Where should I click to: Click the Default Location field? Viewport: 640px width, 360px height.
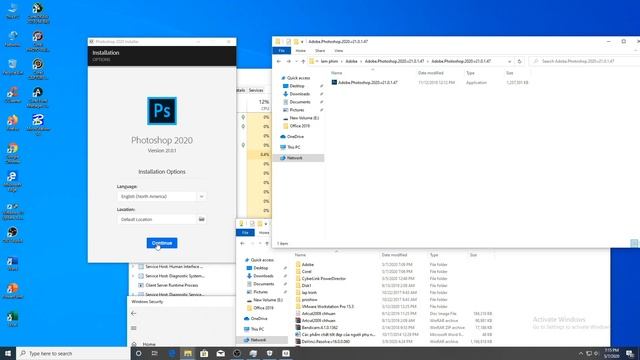pos(157,219)
